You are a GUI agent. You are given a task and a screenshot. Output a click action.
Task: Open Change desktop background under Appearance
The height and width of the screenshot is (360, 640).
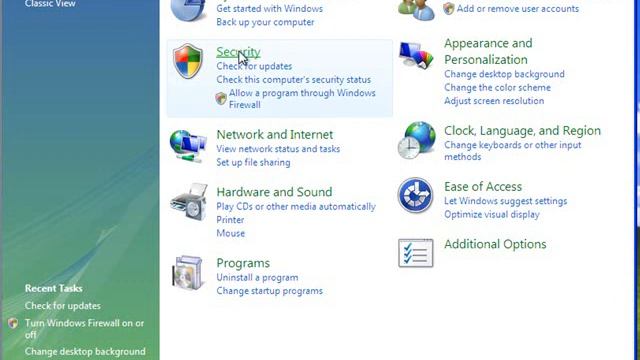pyautogui.click(x=504, y=74)
